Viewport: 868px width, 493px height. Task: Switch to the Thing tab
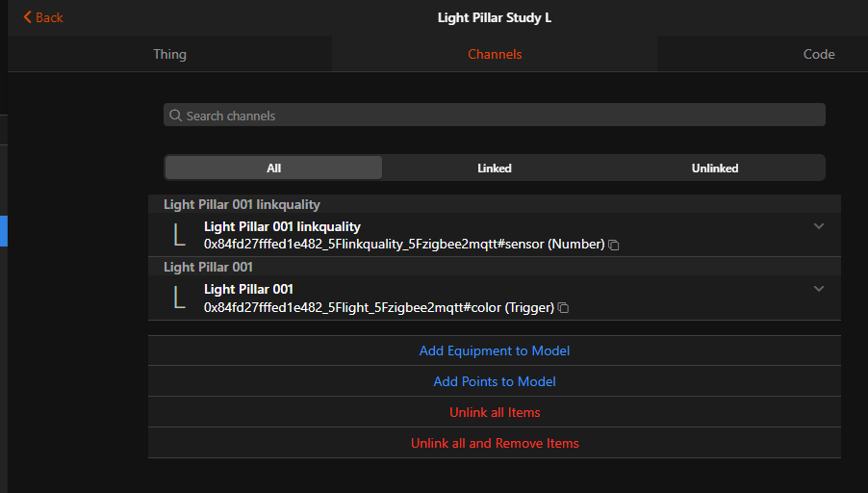[169, 54]
